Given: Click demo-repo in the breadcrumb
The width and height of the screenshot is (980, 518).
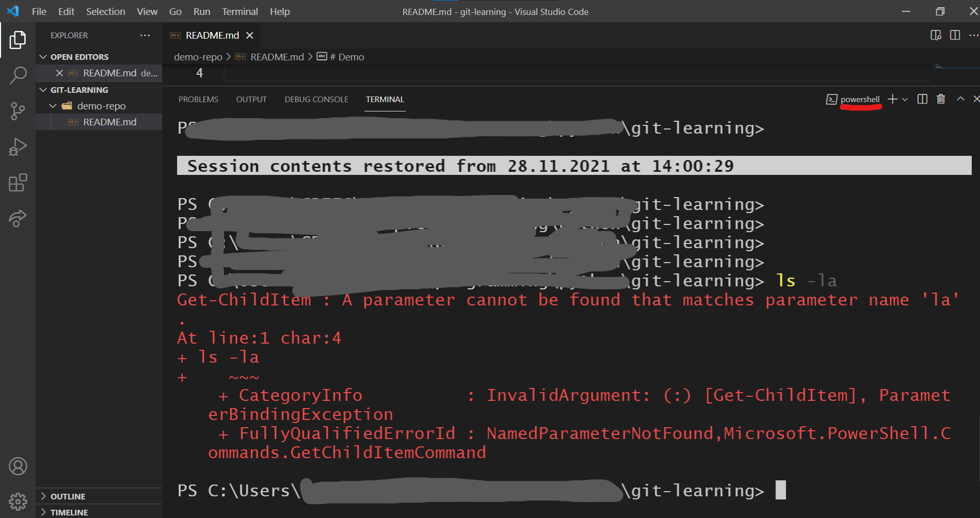Looking at the screenshot, I should pyautogui.click(x=198, y=57).
